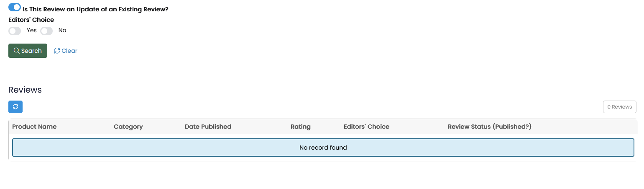Sort by Rating column header

[301, 127]
